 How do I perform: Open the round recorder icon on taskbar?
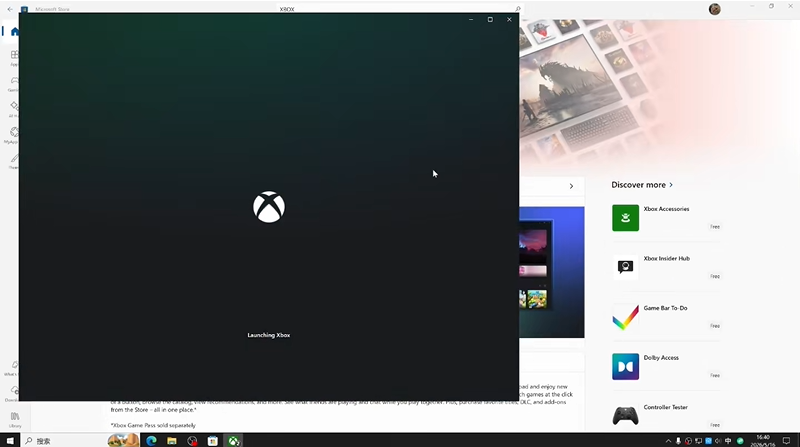pyautogui.click(x=192, y=440)
